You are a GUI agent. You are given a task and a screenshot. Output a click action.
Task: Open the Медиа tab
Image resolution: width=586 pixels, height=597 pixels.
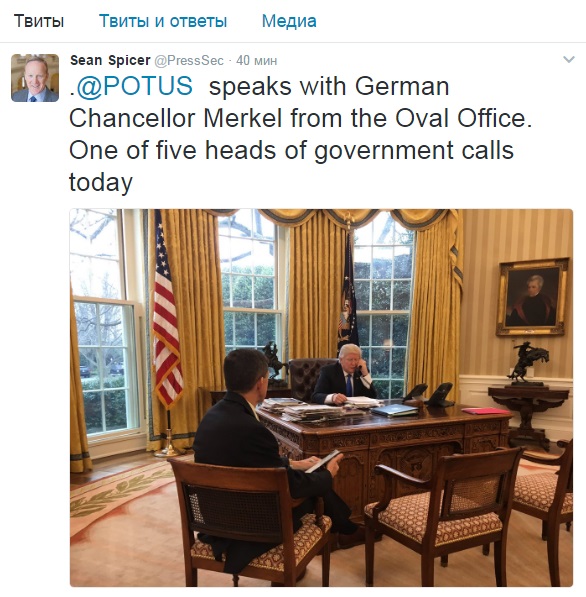[289, 21]
